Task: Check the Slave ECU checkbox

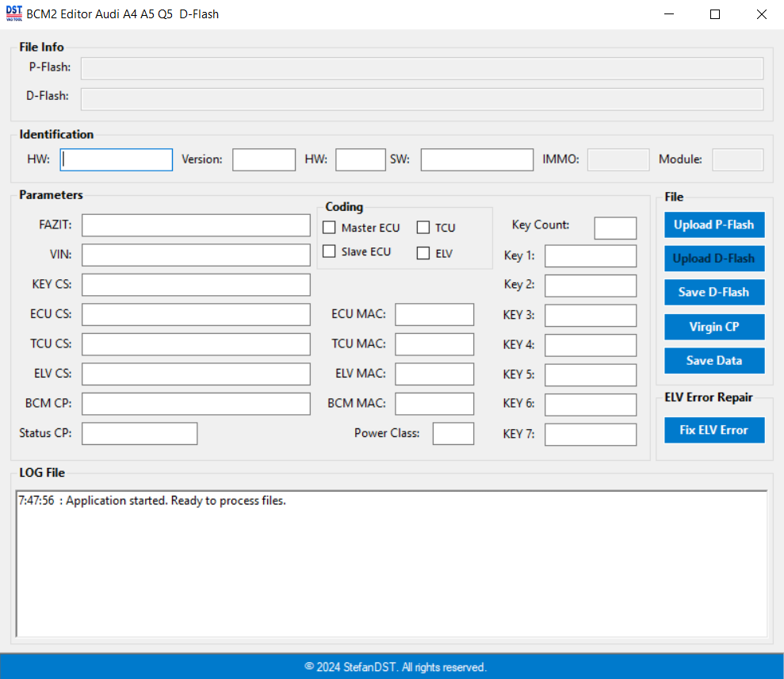Action: (329, 251)
